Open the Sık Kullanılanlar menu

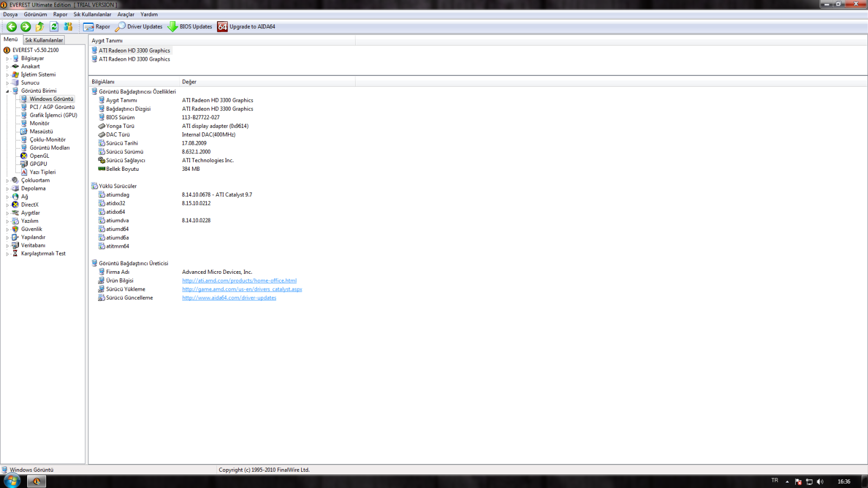click(x=92, y=15)
